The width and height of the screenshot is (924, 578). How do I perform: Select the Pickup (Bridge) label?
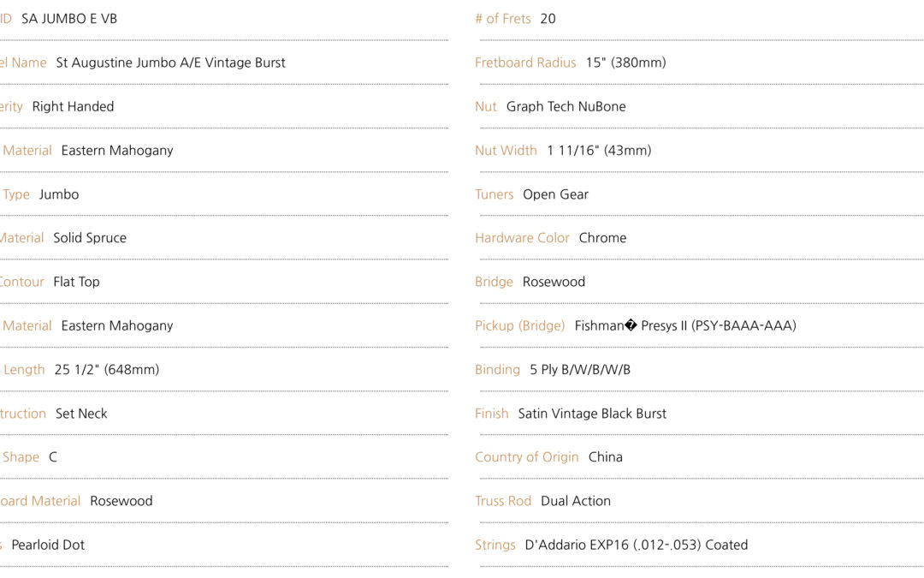tap(520, 325)
